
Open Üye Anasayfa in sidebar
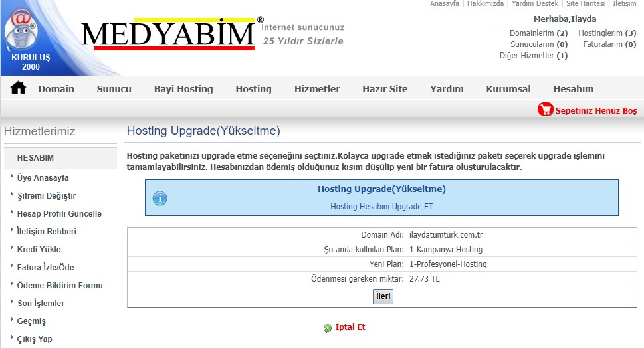pyautogui.click(x=43, y=178)
